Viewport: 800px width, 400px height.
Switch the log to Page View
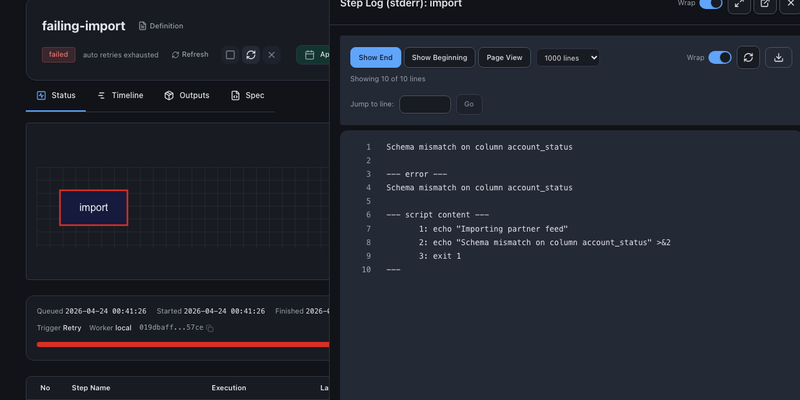pos(504,58)
